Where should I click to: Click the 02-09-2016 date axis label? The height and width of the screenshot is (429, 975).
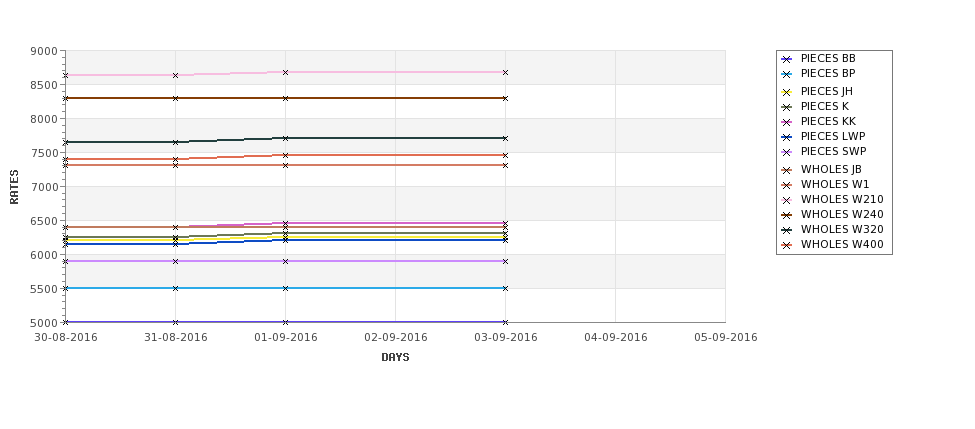(395, 338)
